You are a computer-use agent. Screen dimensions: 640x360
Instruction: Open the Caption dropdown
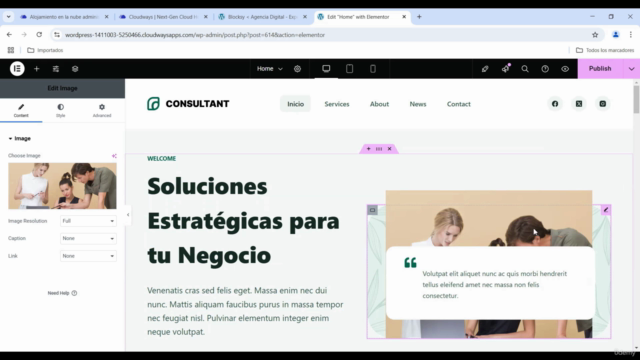88,238
